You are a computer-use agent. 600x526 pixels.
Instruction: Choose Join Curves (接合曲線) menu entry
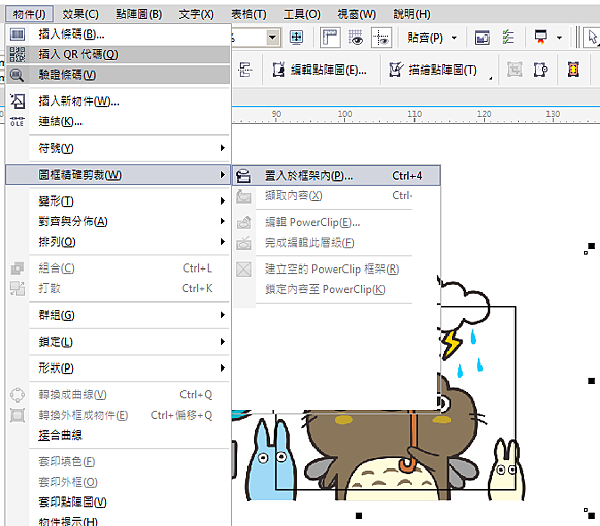point(60,435)
